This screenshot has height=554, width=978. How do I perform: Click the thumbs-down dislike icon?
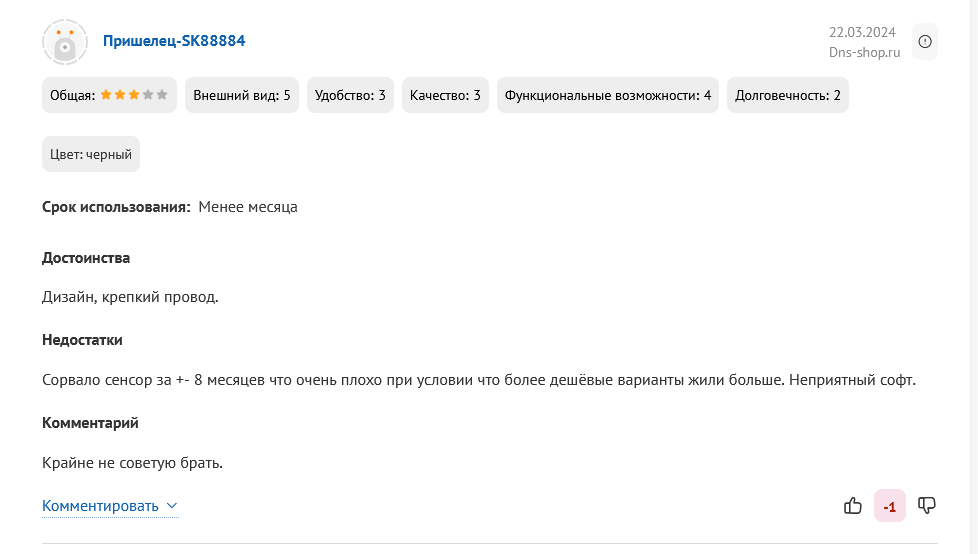click(x=927, y=506)
